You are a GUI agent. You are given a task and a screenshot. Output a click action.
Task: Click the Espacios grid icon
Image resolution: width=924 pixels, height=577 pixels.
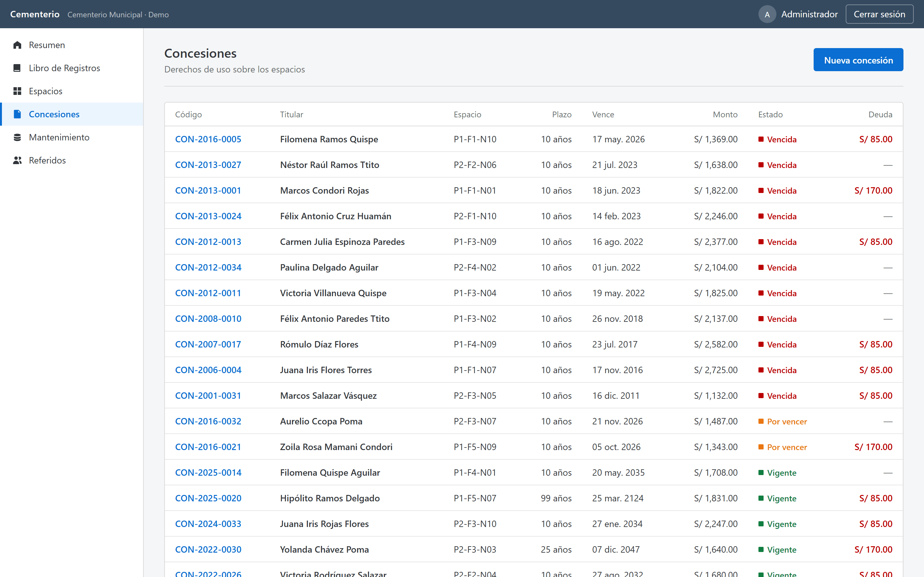[x=17, y=91]
